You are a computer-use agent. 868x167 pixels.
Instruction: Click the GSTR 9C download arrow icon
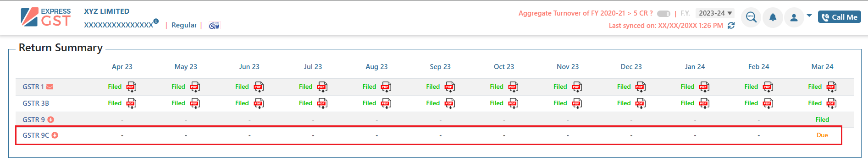[55, 135]
